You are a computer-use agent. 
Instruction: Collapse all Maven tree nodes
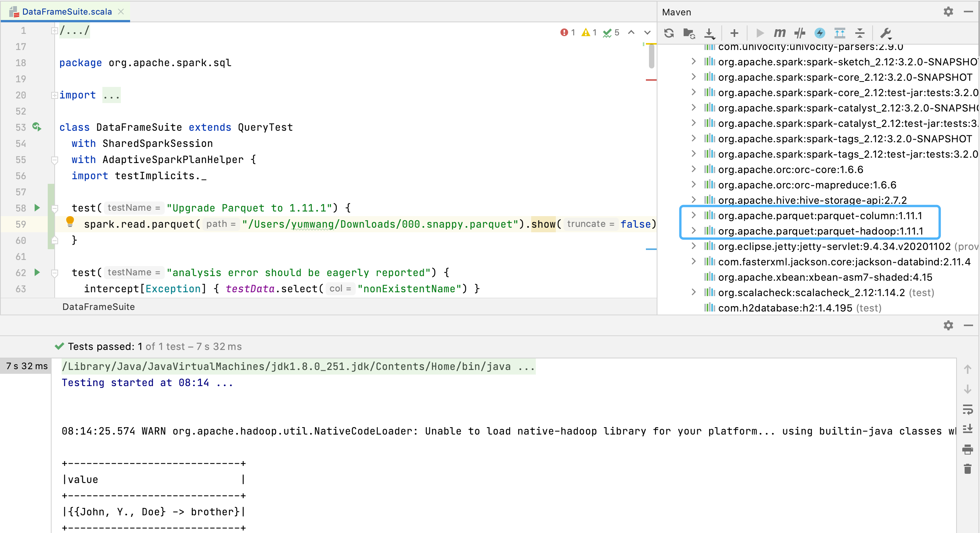tap(860, 33)
